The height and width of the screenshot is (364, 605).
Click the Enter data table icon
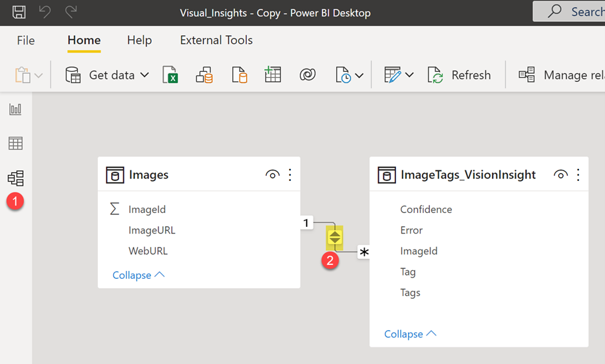coord(273,75)
